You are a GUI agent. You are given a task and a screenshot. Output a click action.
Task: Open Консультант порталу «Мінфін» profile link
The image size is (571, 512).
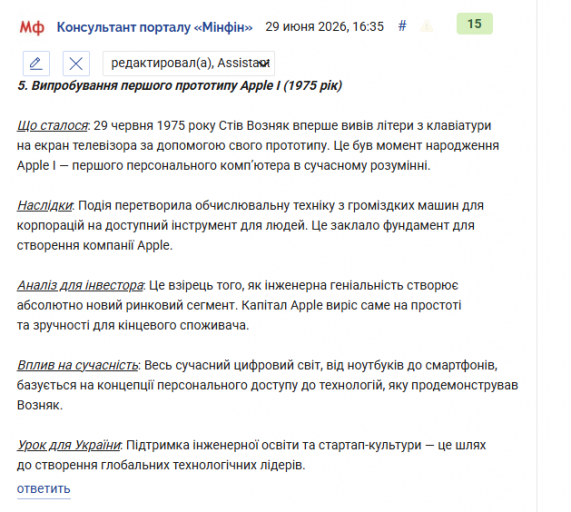click(155, 27)
